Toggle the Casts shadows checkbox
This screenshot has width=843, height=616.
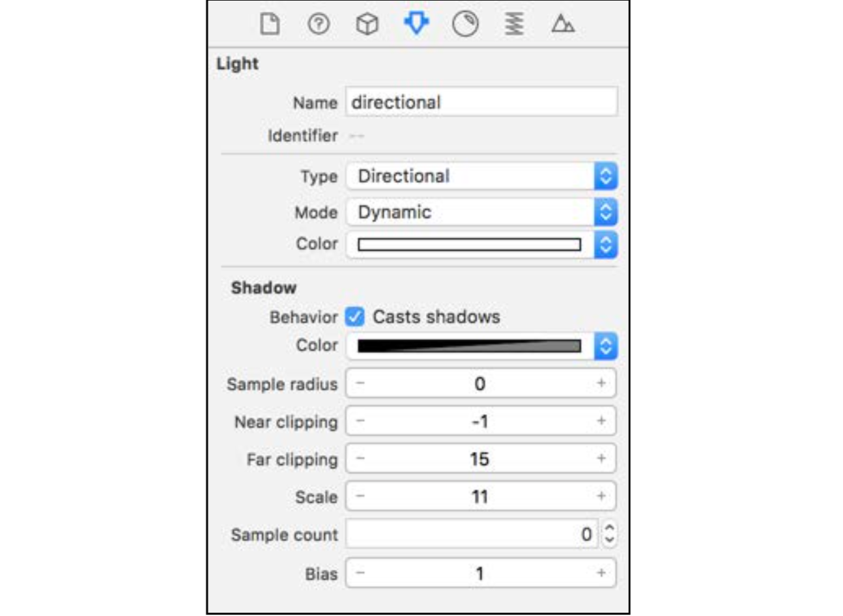point(355,316)
